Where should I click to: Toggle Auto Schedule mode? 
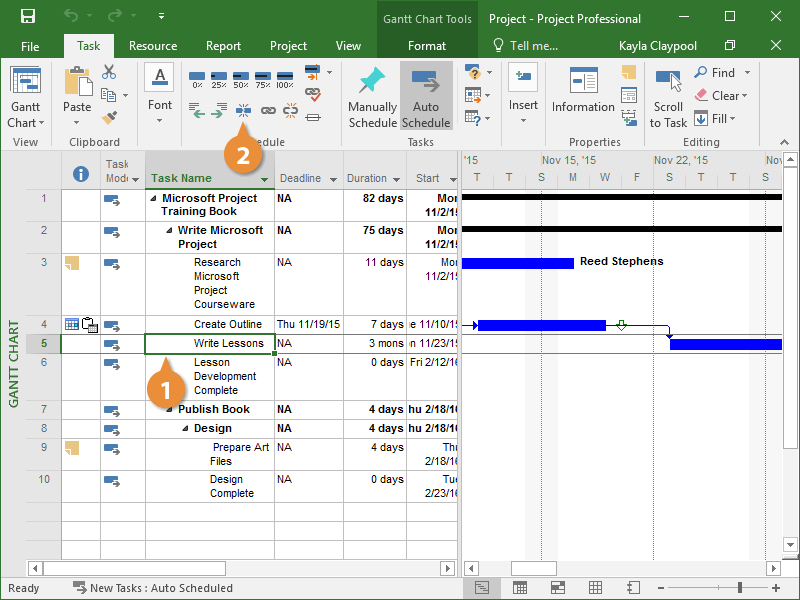click(426, 98)
